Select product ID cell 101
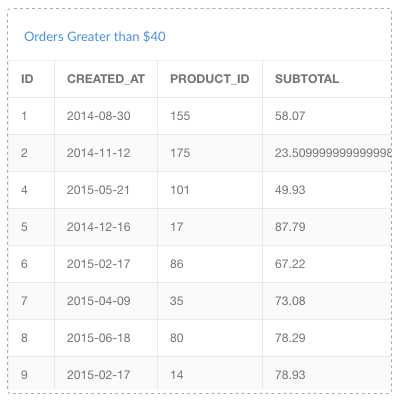This screenshot has width=401, height=402. pyautogui.click(x=180, y=190)
